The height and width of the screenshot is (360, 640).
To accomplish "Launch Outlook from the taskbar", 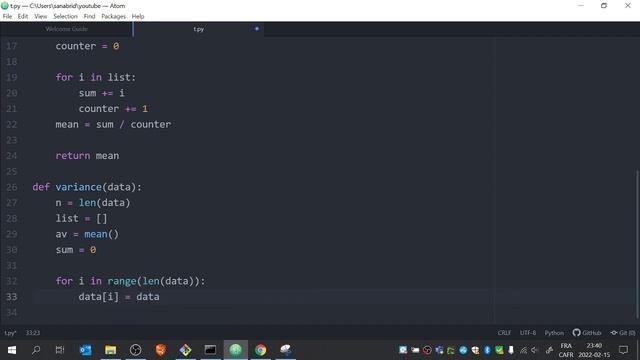I will [x=86, y=350].
